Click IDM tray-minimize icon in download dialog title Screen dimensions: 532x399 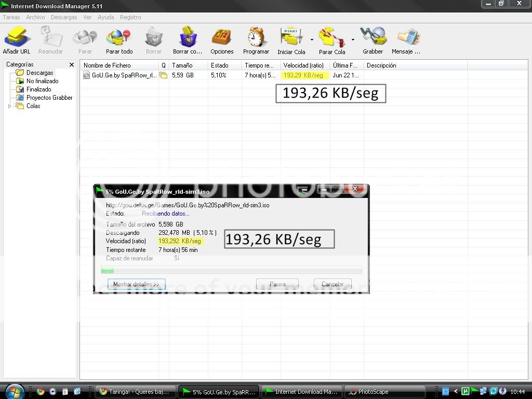click(304, 190)
